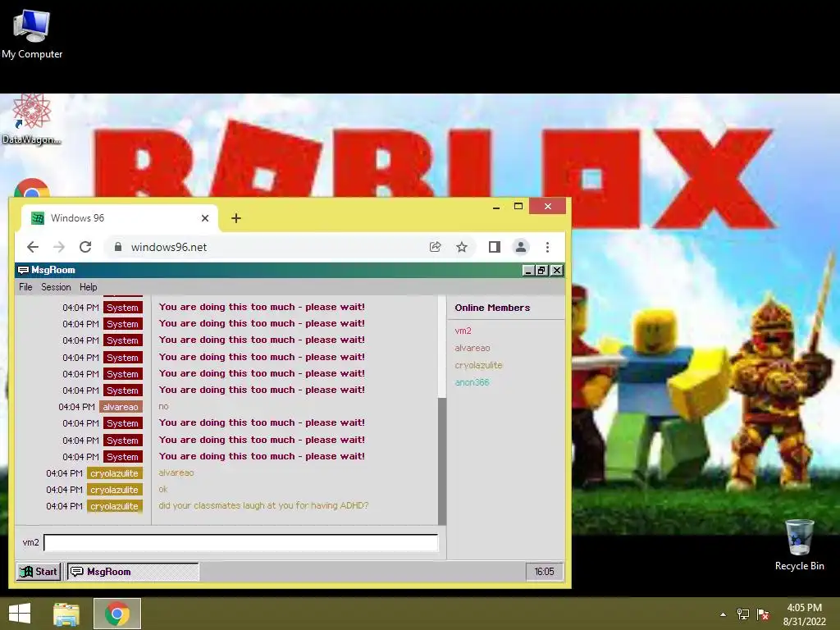The height and width of the screenshot is (630, 840).
Task: Open the Chrome profile avatar
Action: 520,247
